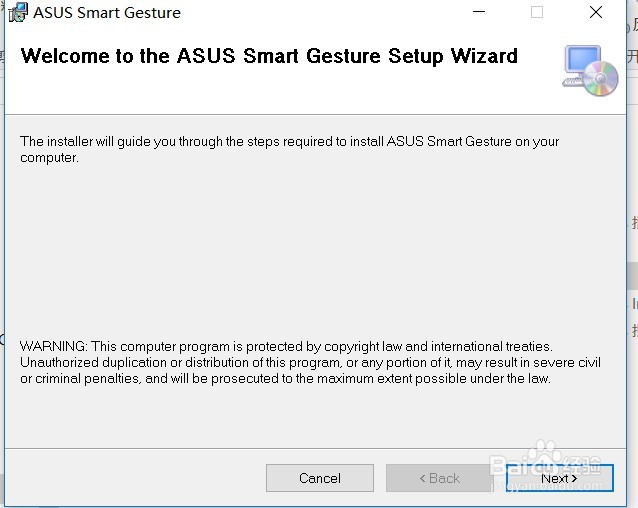Cancel the ASUS Smart Gesture installation
This screenshot has height=508, width=638.
coord(320,478)
